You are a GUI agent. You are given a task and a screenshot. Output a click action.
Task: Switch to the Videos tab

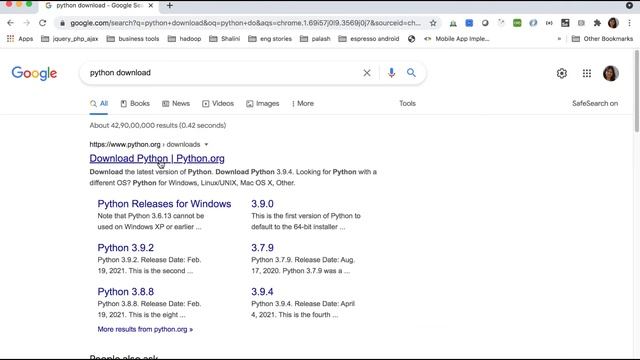tap(218, 104)
